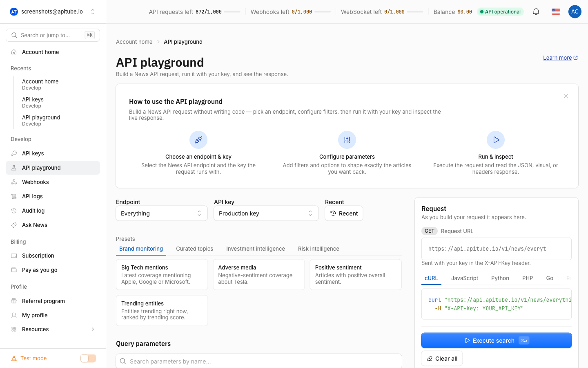Image resolution: width=588 pixels, height=368 pixels.
Task: Open the Audit log page
Action: (x=53, y=211)
